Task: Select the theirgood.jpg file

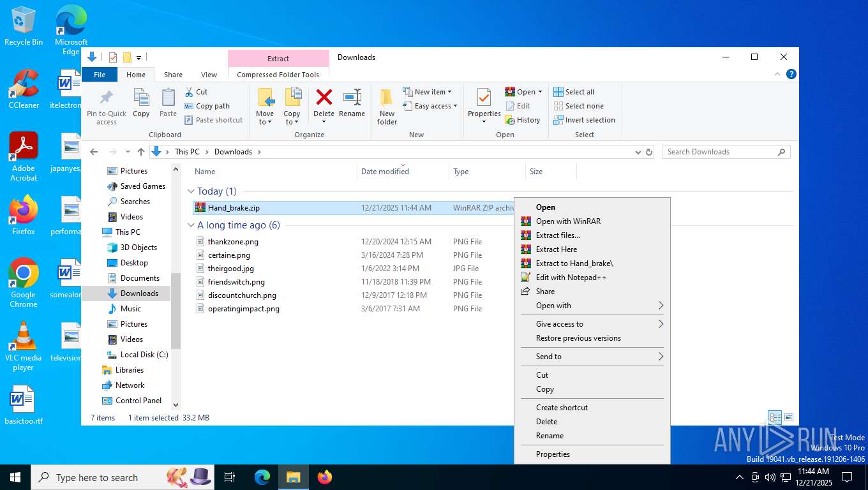Action: 230,269
